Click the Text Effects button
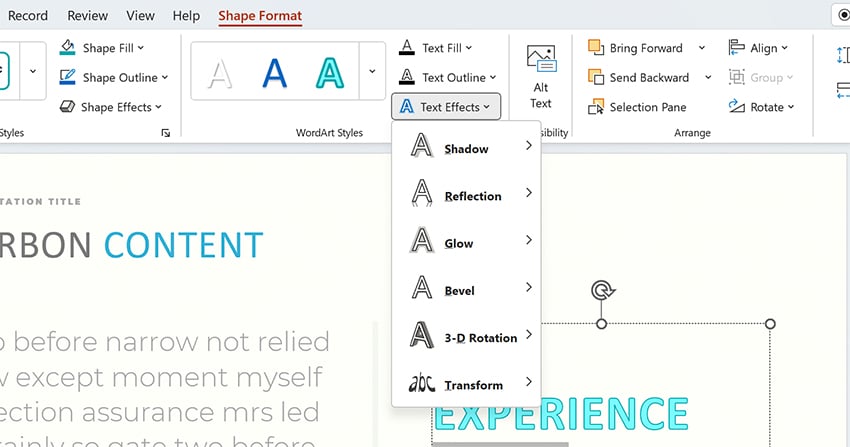Screen dimensions: 850x447 [x=445, y=107]
